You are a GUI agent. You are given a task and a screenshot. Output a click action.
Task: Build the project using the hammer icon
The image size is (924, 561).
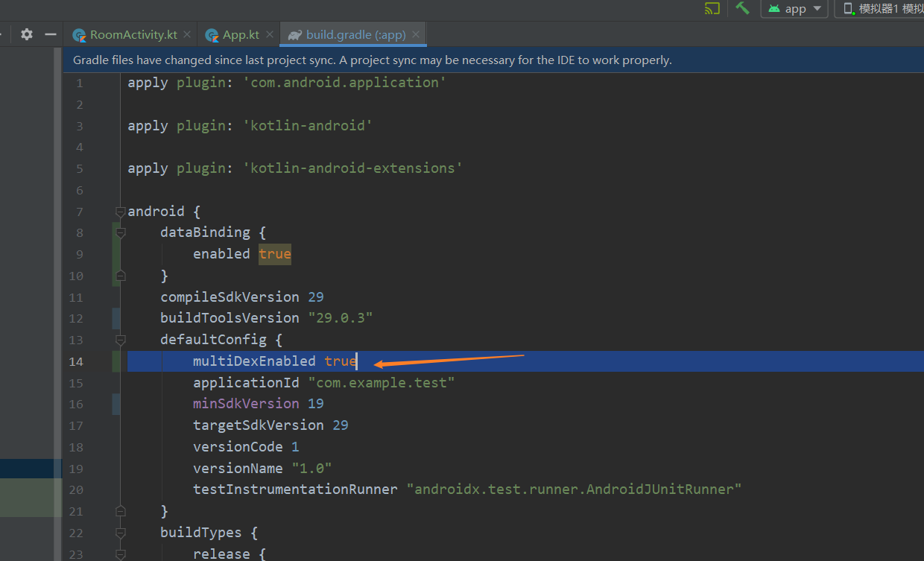pos(741,8)
